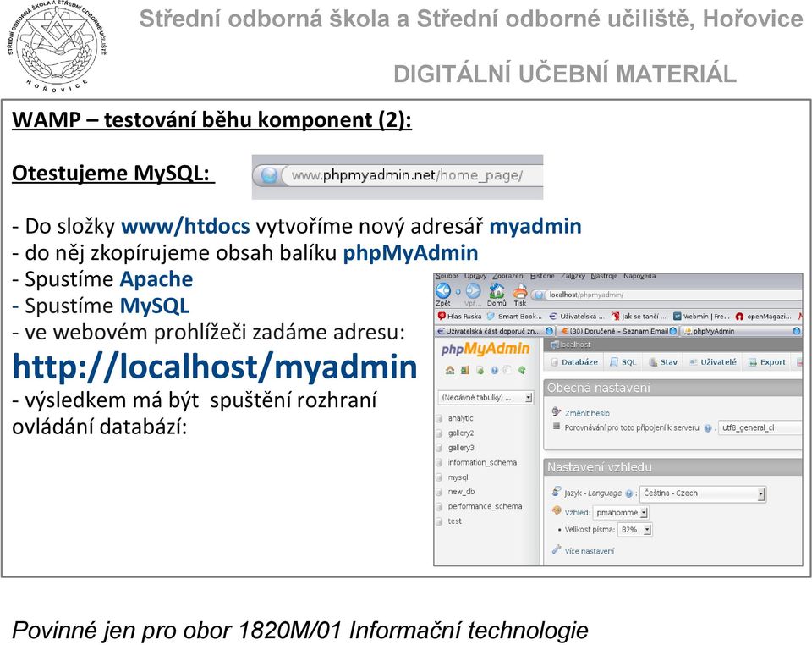812x645 pixels.
Task: Click the Vzhled link
Action: (576, 512)
